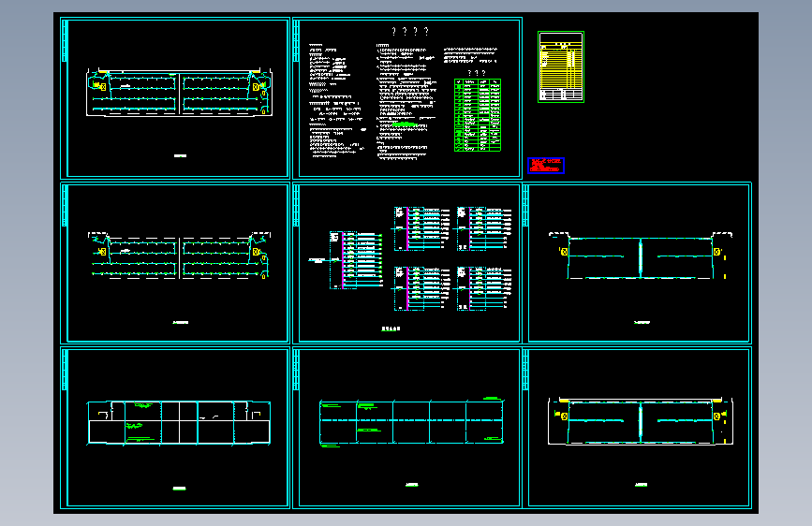
Task: Open the middle-right floor plan sheet
Action: pos(637,262)
